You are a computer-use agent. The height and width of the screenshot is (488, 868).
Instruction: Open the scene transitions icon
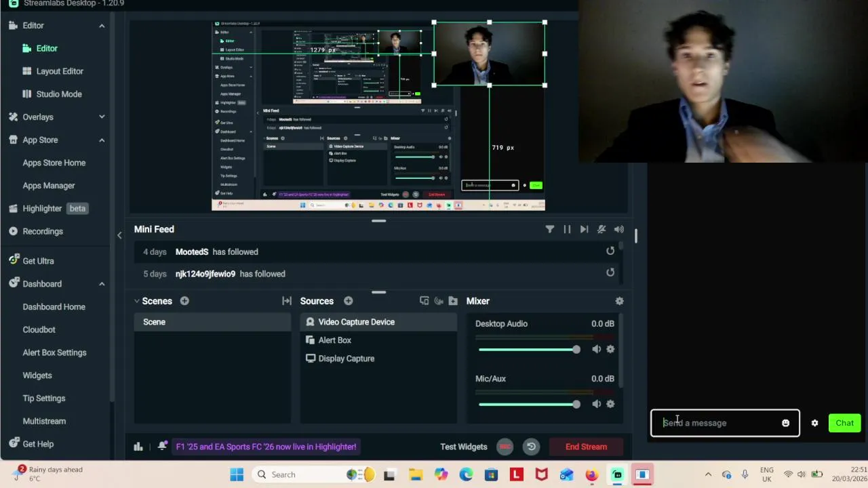coord(287,301)
